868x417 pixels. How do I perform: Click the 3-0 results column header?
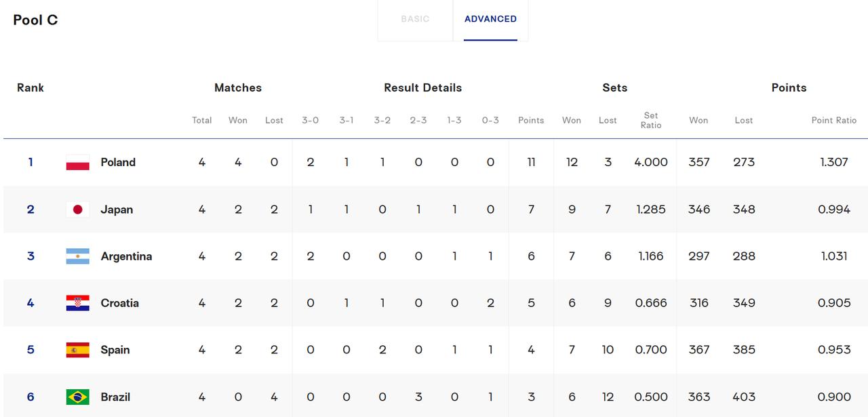coord(310,120)
